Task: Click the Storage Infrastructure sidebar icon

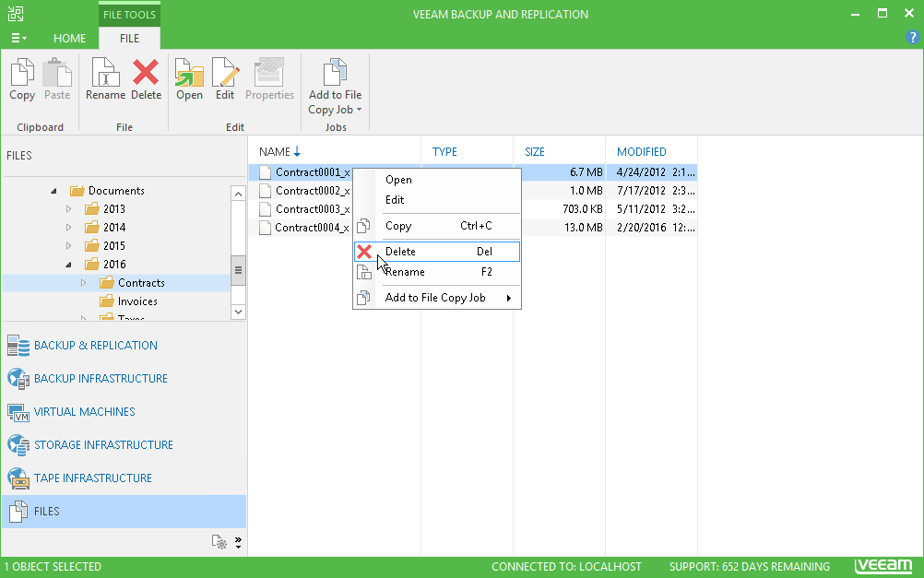Action: click(18, 445)
